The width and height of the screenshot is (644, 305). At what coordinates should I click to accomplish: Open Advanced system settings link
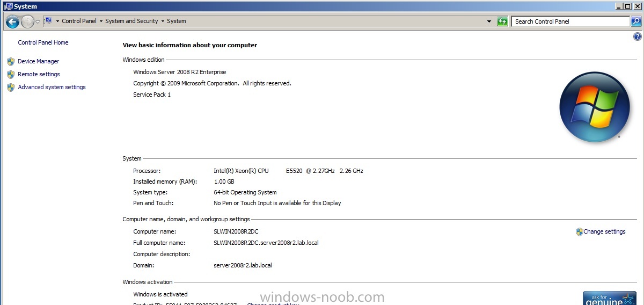click(x=52, y=87)
